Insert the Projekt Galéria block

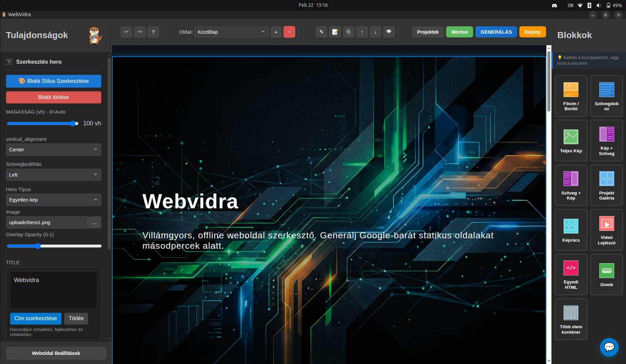[606, 185]
